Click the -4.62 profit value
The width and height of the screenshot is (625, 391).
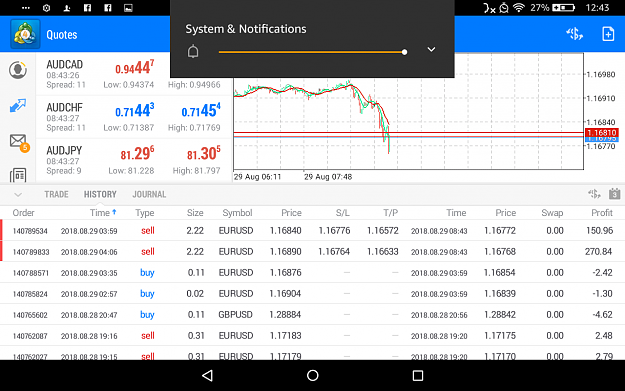(x=602, y=314)
